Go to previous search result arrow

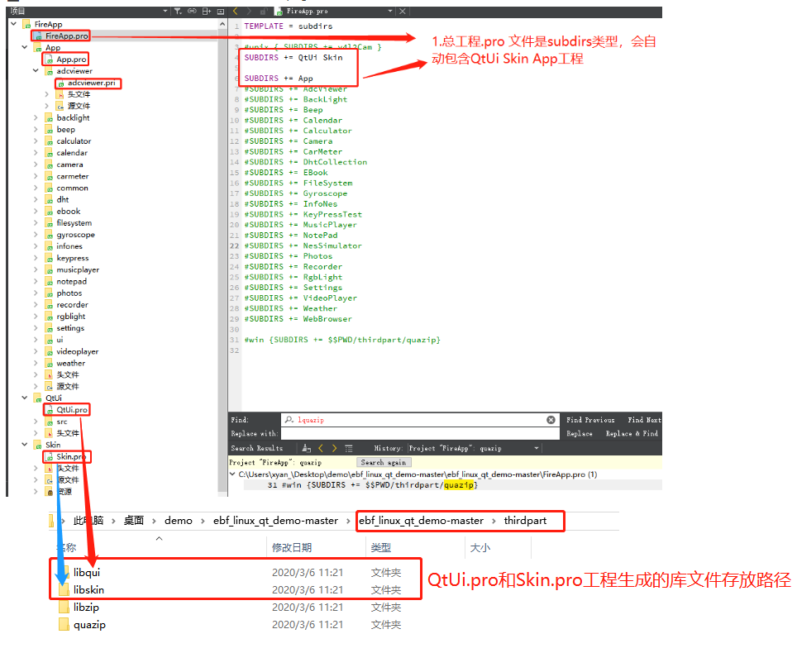(320, 448)
